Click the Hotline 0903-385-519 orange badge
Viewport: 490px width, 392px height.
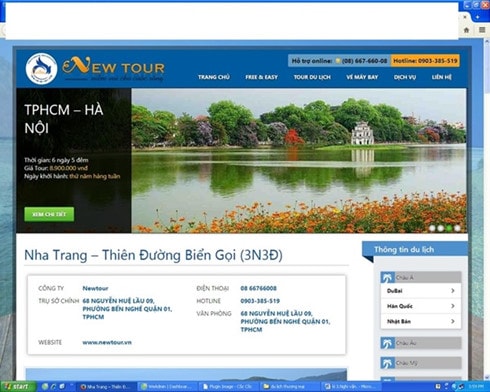click(425, 61)
